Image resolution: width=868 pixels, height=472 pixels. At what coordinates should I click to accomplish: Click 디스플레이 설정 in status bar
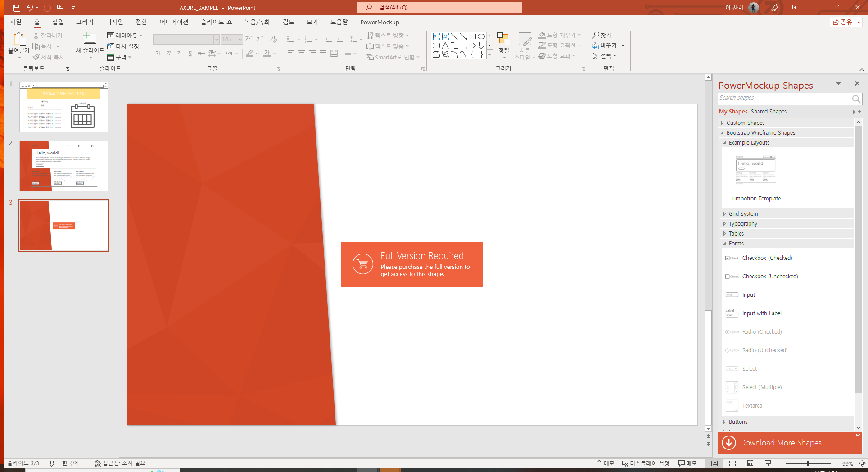pyautogui.click(x=646, y=463)
